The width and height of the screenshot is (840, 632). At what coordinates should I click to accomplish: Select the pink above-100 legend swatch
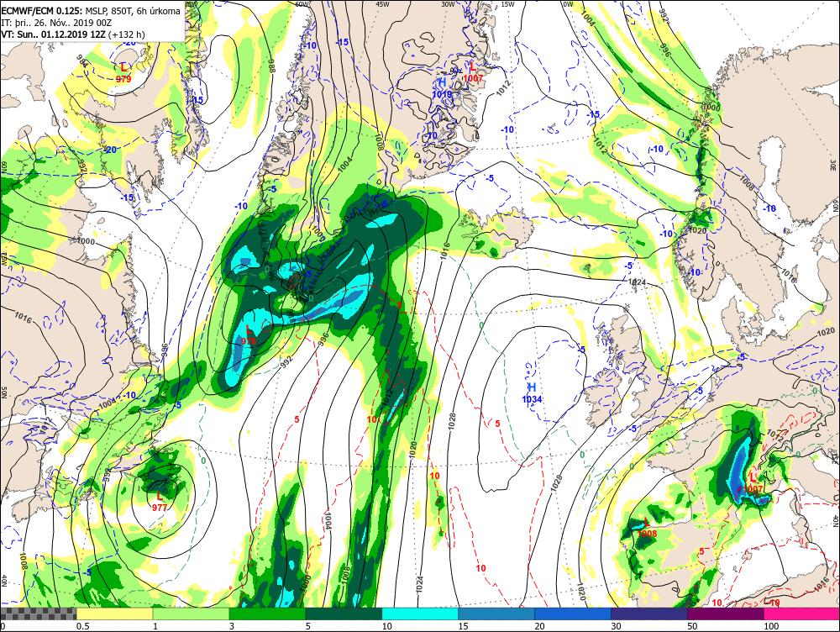(801, 614)
